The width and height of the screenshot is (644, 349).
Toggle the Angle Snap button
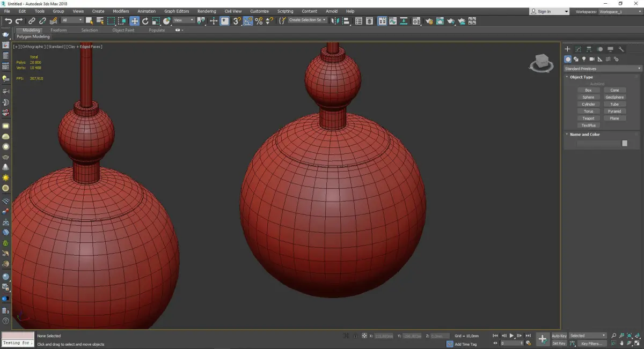[248, 21]
